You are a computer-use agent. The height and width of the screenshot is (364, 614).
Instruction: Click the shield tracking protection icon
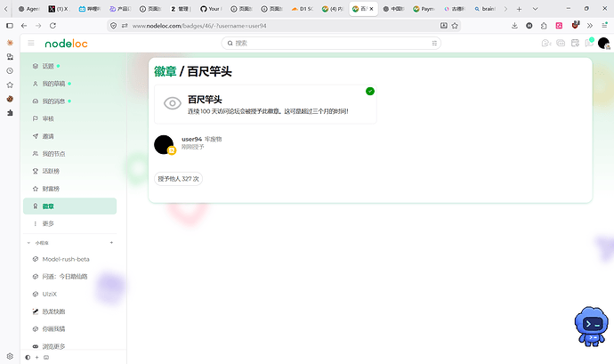coord(114,26)
